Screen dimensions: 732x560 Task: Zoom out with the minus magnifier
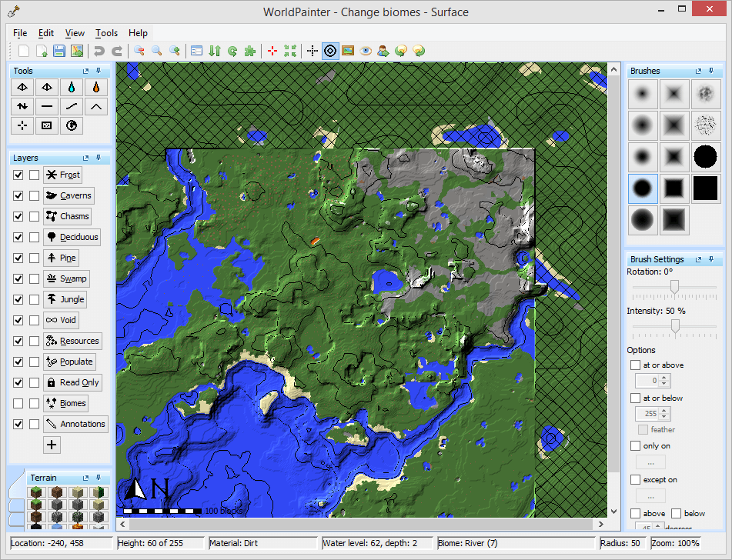coord(139,51)
